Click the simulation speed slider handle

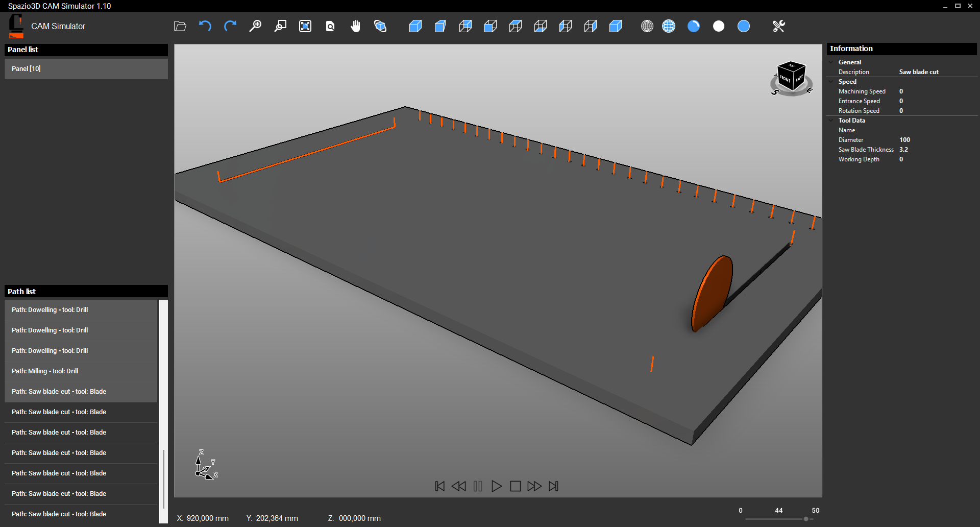(x=806, y=519)
